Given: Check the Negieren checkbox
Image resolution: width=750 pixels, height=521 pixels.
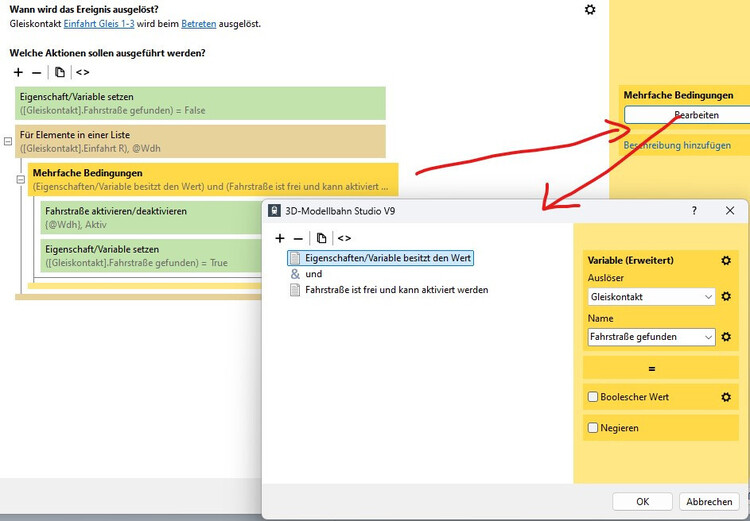Looking at the screenshot, I should (x=593, y=428).
